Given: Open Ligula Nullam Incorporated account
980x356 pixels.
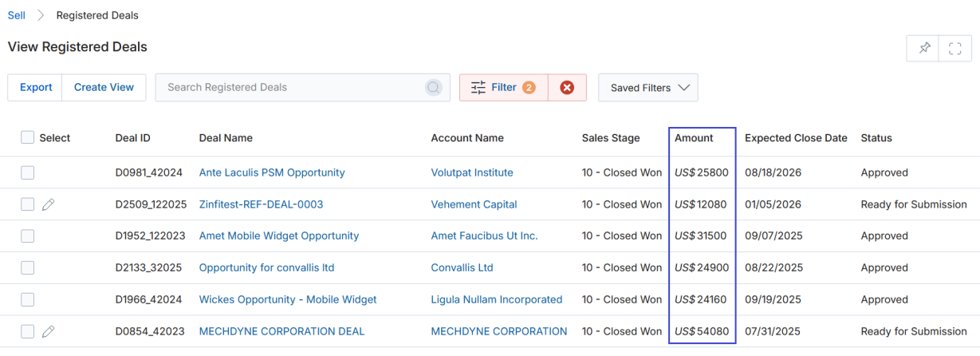Looking at the screenshot, I should [497, 299].
